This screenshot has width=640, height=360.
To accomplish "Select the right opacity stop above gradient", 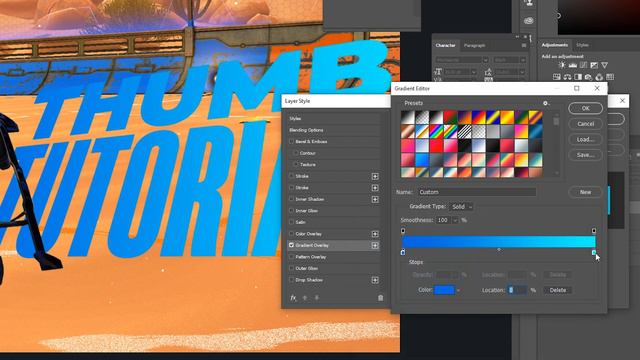I will coord(594,231).
